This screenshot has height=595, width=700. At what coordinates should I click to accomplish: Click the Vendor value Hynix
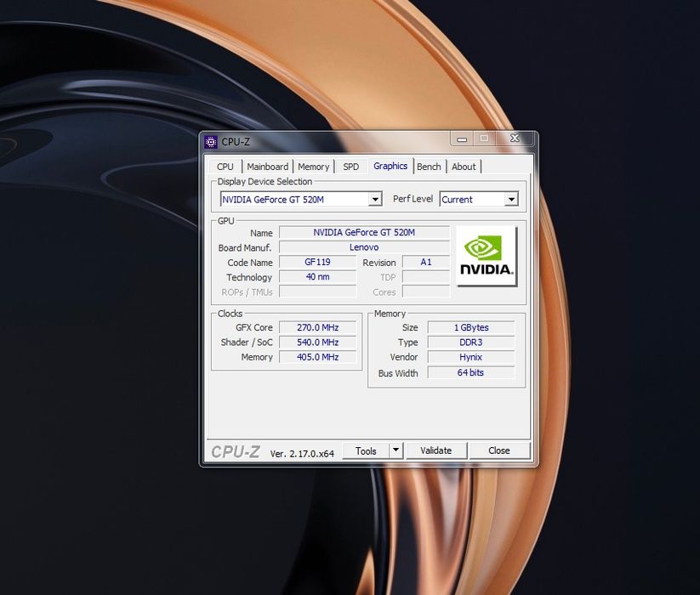471,357
